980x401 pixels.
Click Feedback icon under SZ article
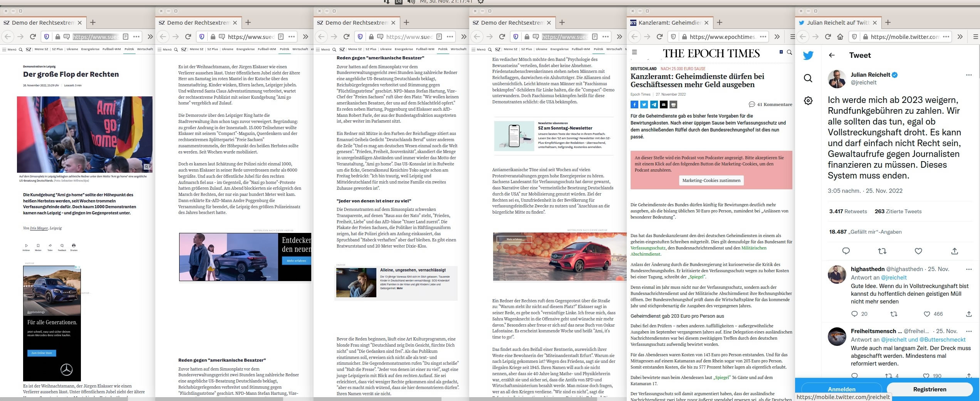(62, 246)
